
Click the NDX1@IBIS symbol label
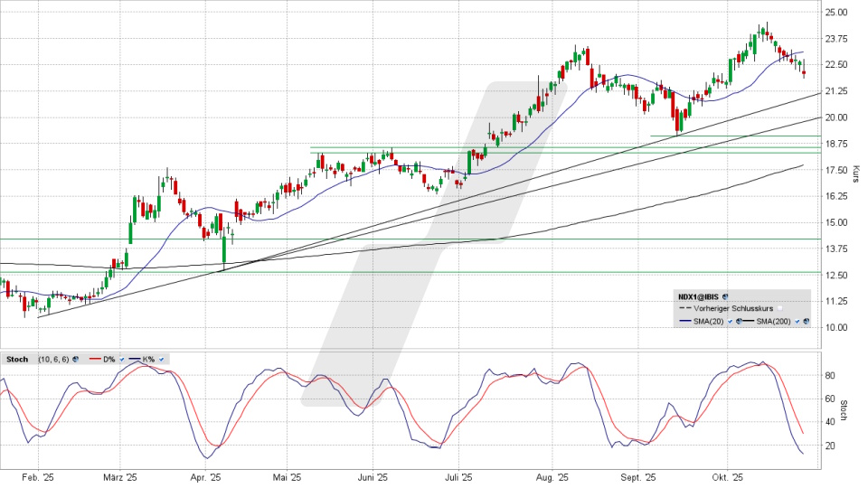[x=700, y=296]
